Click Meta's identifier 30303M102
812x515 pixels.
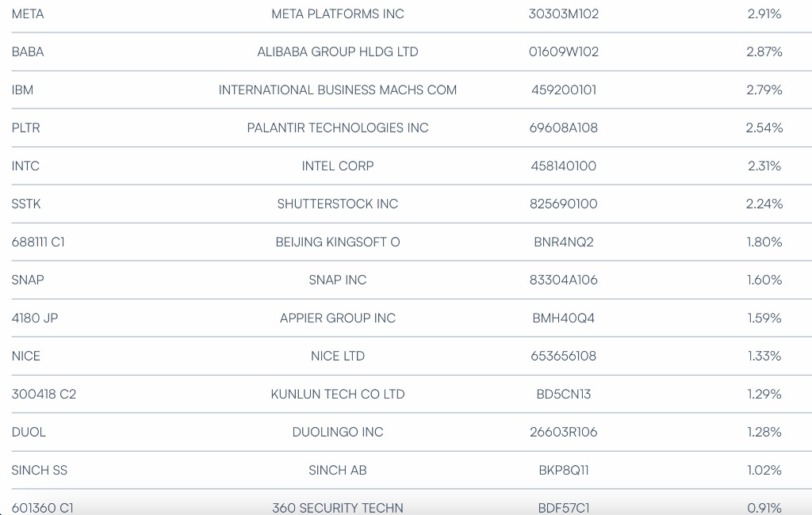tap(563, 14)
